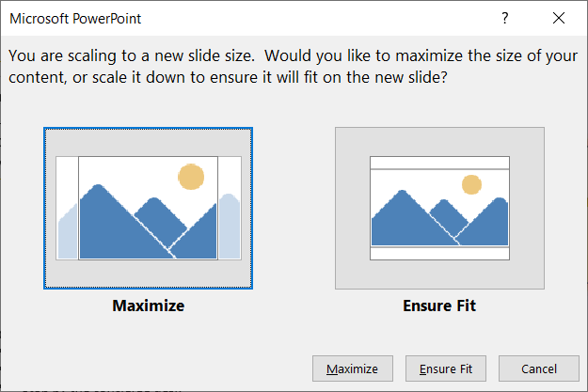The width and height of the screenshot is (588, 392).
Task: Click the bottom blank band in the Ensure Fit preview
Action: click(439, 253)
